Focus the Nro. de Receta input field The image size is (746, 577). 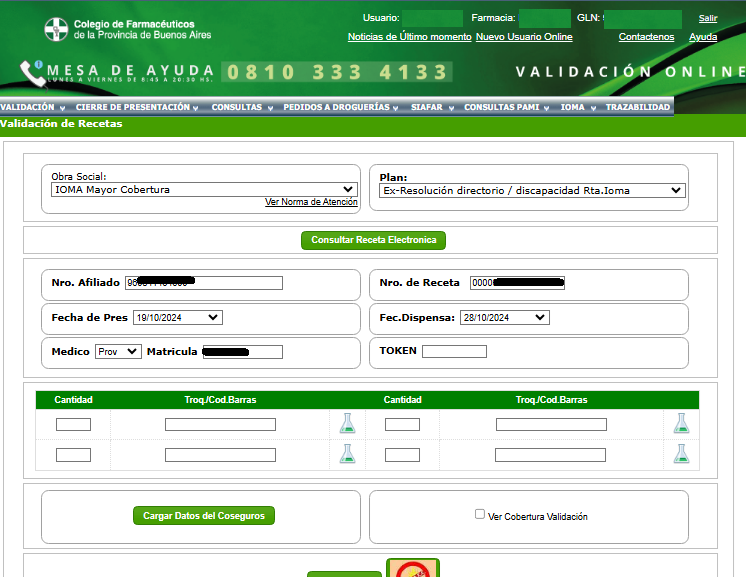pyautogui.click(x=517, y=283)
